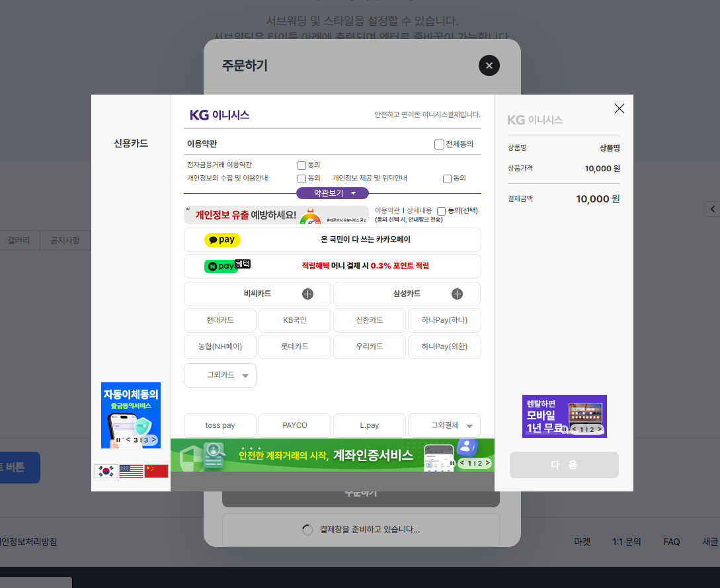
Task: Pause the 자동이체동의 ad rotation
Action: (118, 440)
